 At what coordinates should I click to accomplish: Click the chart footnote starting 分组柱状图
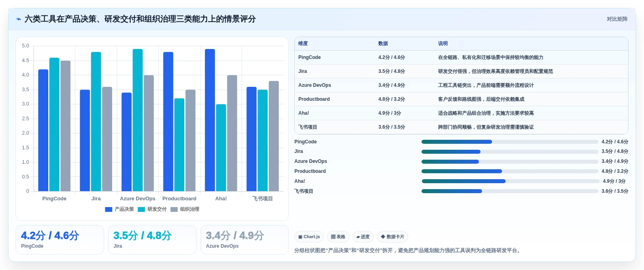[408, 250]
